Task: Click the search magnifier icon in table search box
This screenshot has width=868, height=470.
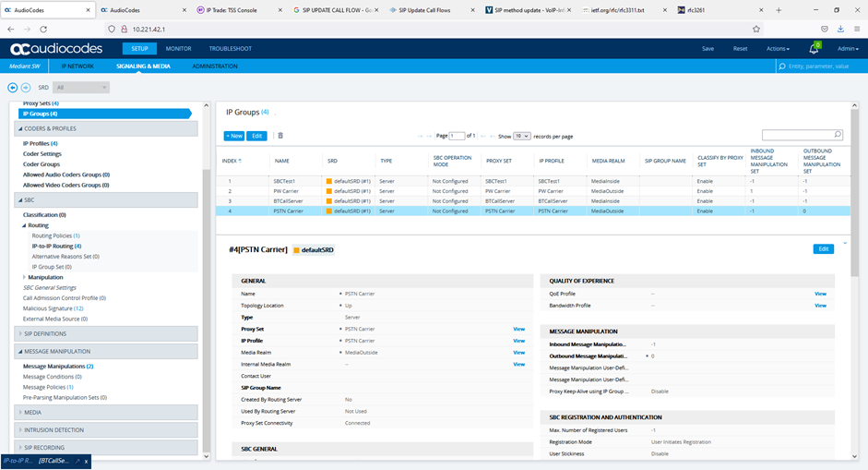Action: click(x=838, y=134)
